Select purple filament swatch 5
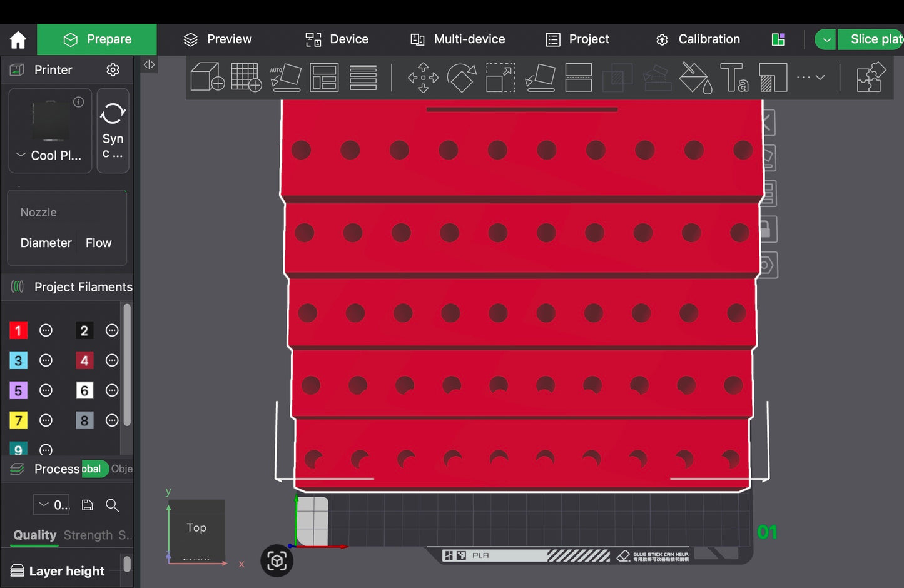904x588 pixels. tap(18, 390)
